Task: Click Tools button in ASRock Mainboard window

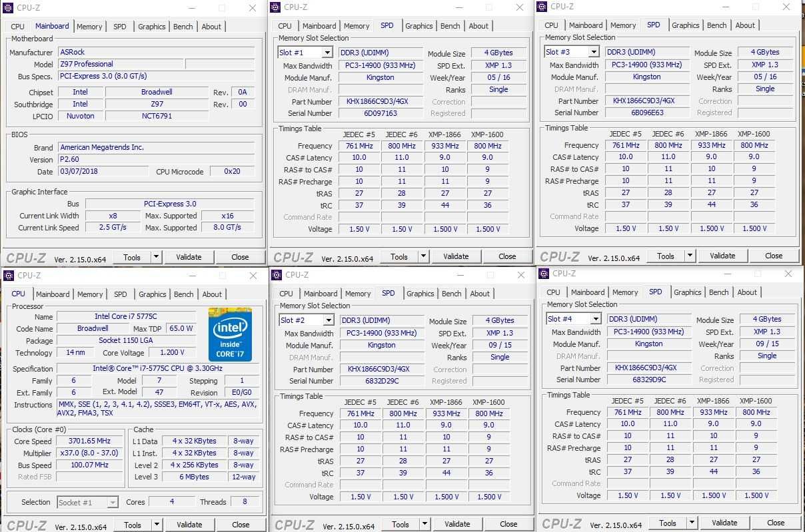Action: [x=132, y=257]
